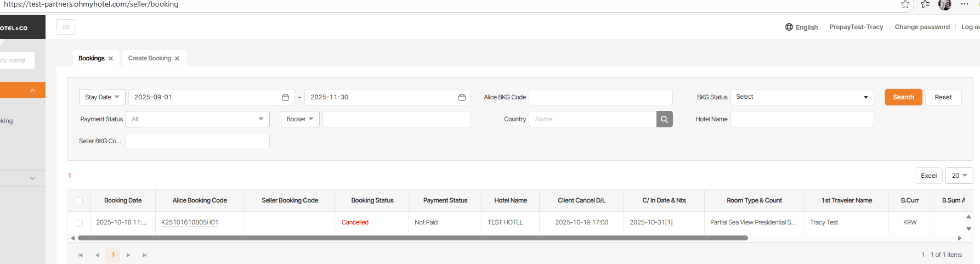Open booking code K25101610805H01 link
Image resolution: width=980 pixels, height=264 pixels.
tap(190, 222)
